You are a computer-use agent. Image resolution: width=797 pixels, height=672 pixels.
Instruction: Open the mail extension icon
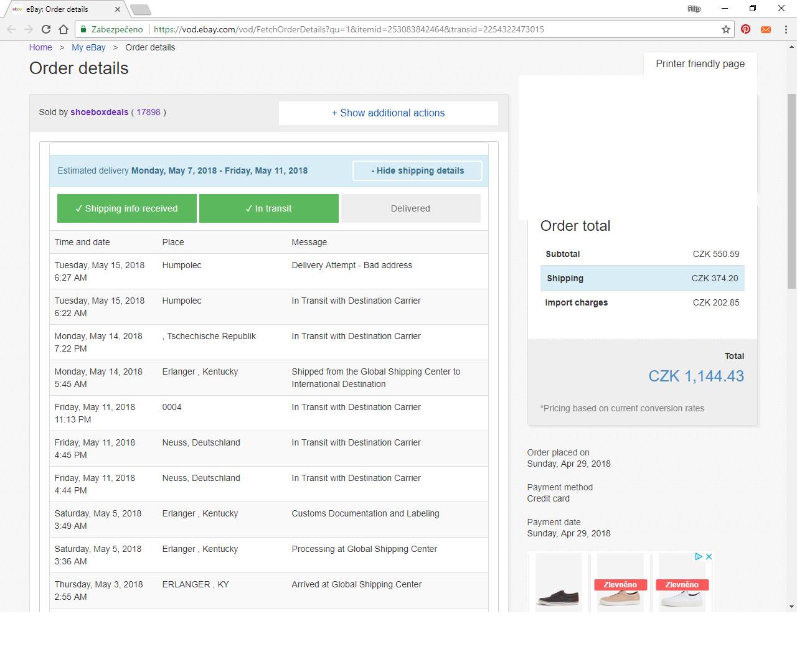pyautogui.click(x=766, y=29)
